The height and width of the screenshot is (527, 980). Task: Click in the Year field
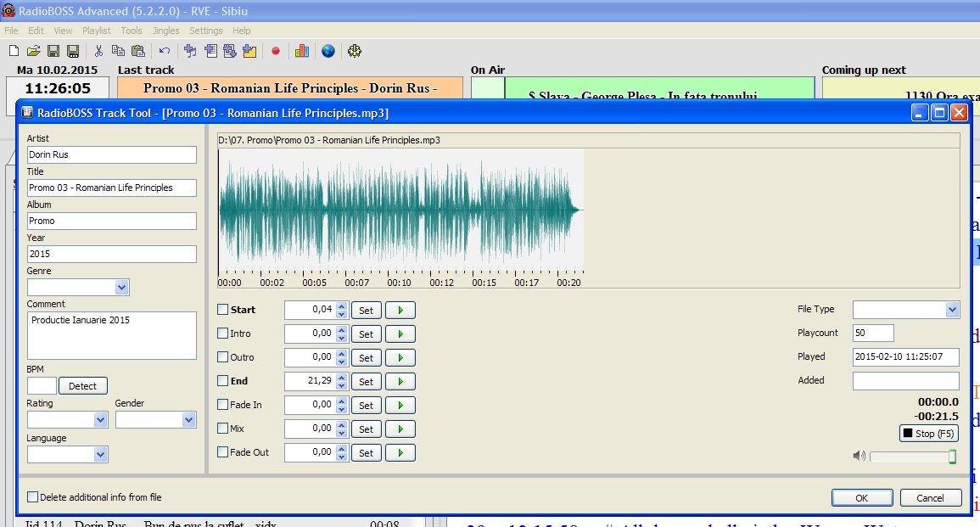(x=111, y=254)
